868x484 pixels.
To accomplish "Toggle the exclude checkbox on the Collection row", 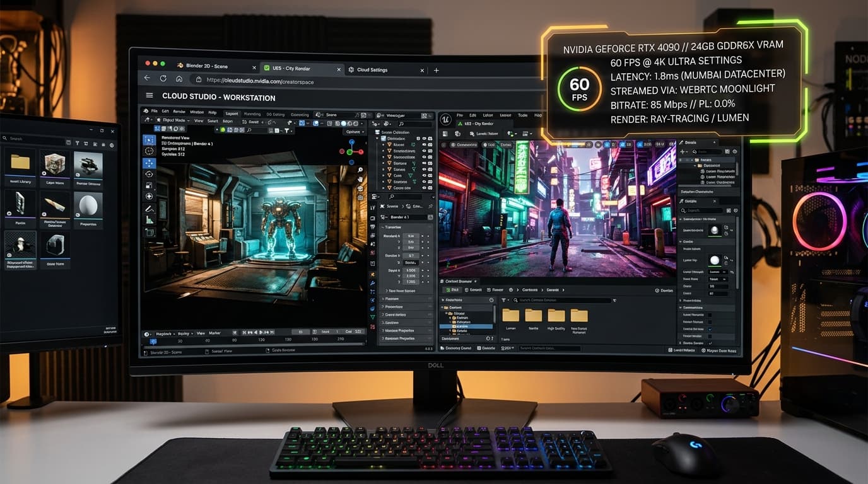I will [418, 139].
